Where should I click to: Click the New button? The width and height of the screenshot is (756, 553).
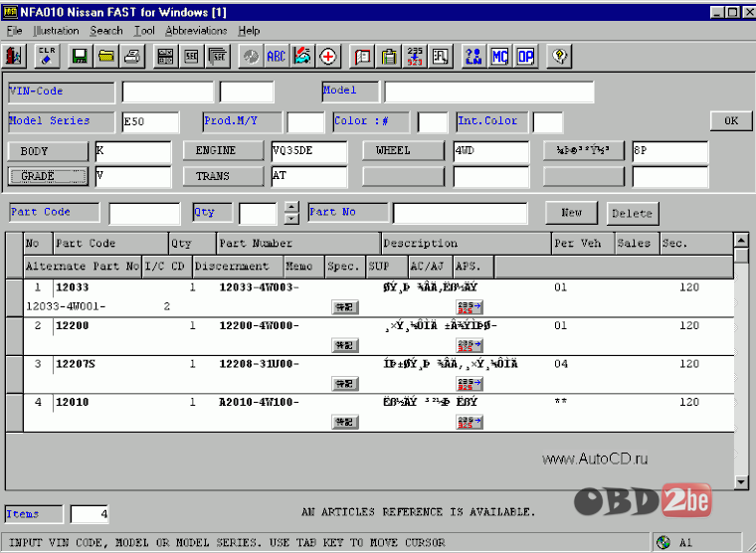571,213
